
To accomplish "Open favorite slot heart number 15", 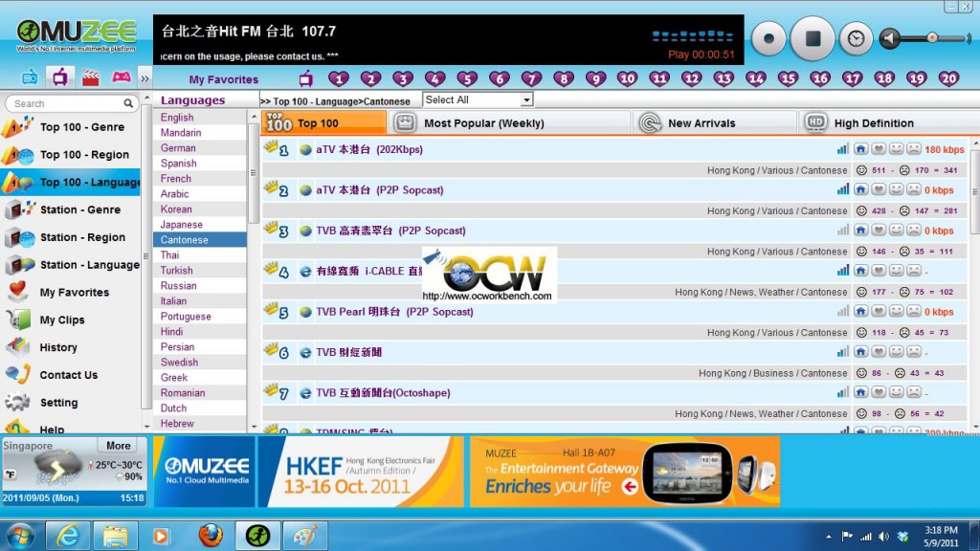I will (x=789, y=78).
